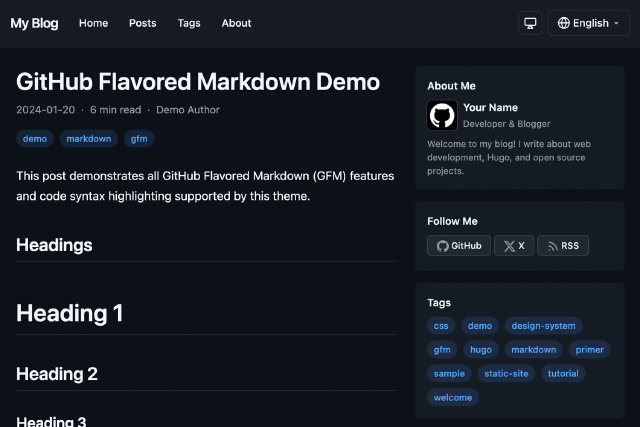Open the X social profile link
The height and width of the screenshot is (427, 640).
(513, 245)
